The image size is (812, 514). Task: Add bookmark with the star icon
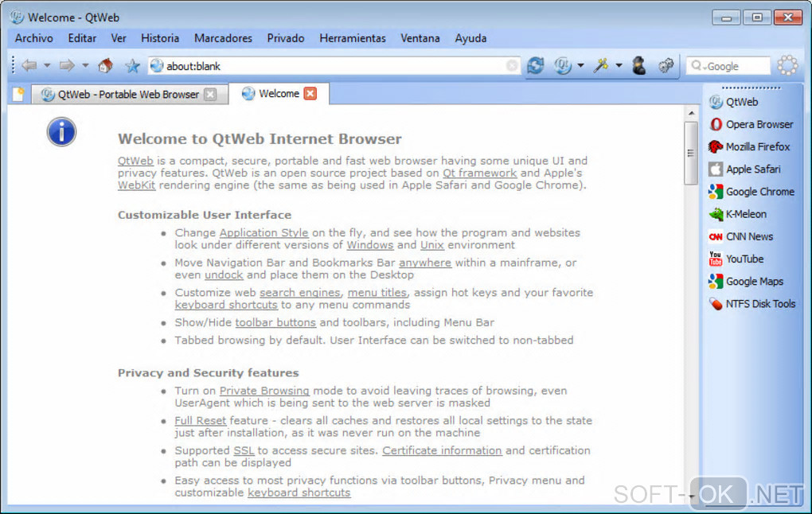point(133,66)
